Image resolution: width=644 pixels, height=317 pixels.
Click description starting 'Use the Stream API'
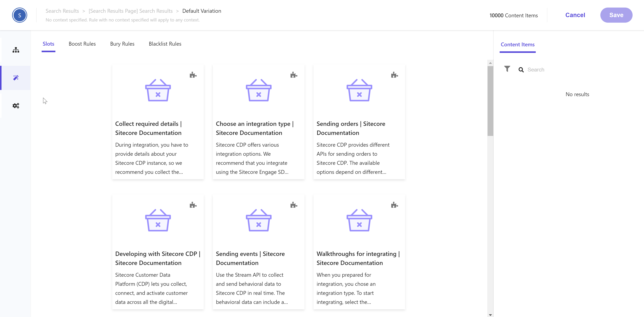point(252,288)
